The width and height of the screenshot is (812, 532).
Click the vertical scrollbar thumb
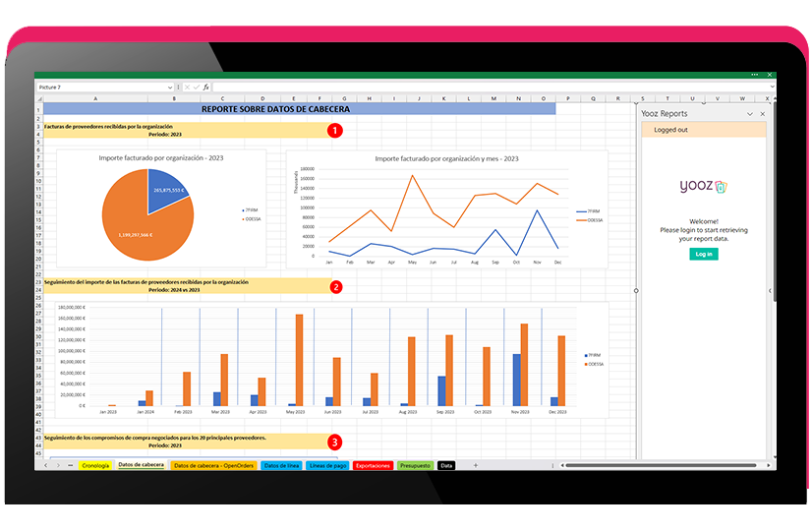click(x=775, y=202)
